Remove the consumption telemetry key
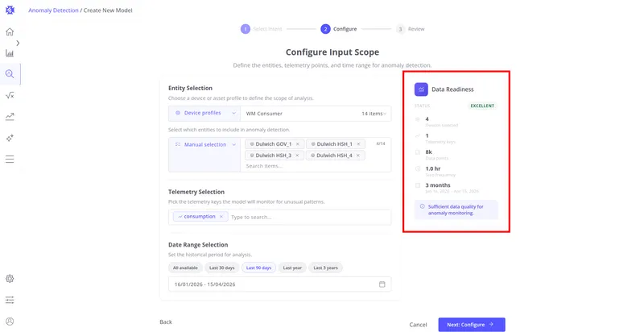The height and width of the screenshot is (332, 644). [221, 217]
